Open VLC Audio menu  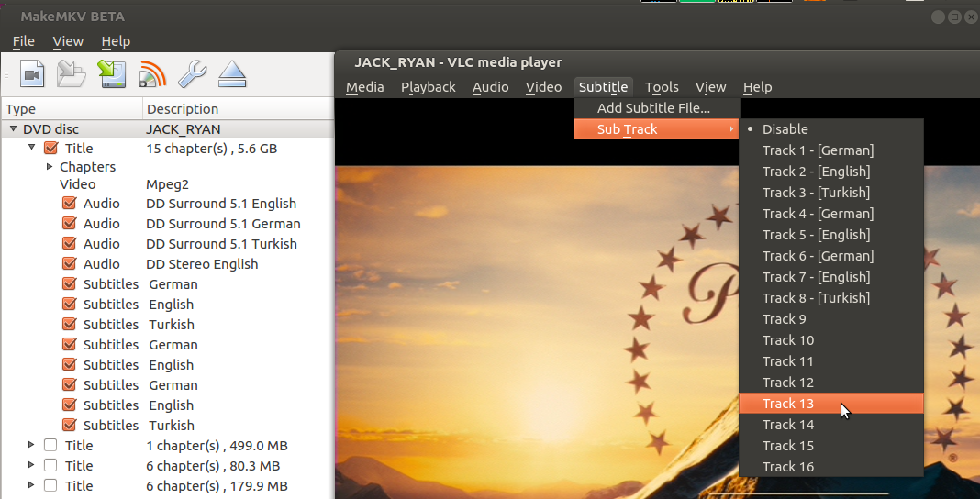tap(491, 87)
